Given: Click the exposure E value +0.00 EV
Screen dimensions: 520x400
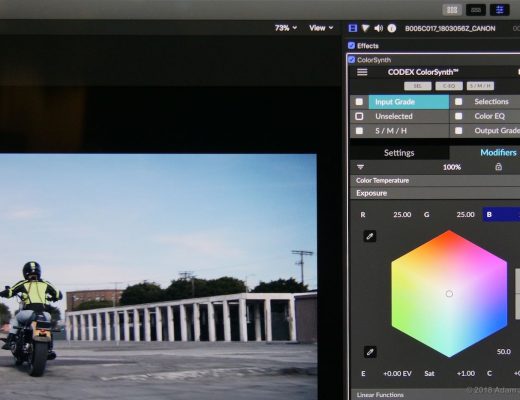Looking at the screenshot, I should coord(397,373).
